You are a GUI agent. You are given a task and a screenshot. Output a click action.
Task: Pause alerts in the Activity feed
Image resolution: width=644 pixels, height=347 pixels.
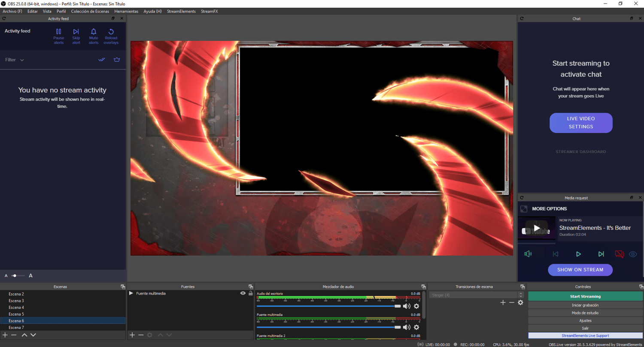58,36
